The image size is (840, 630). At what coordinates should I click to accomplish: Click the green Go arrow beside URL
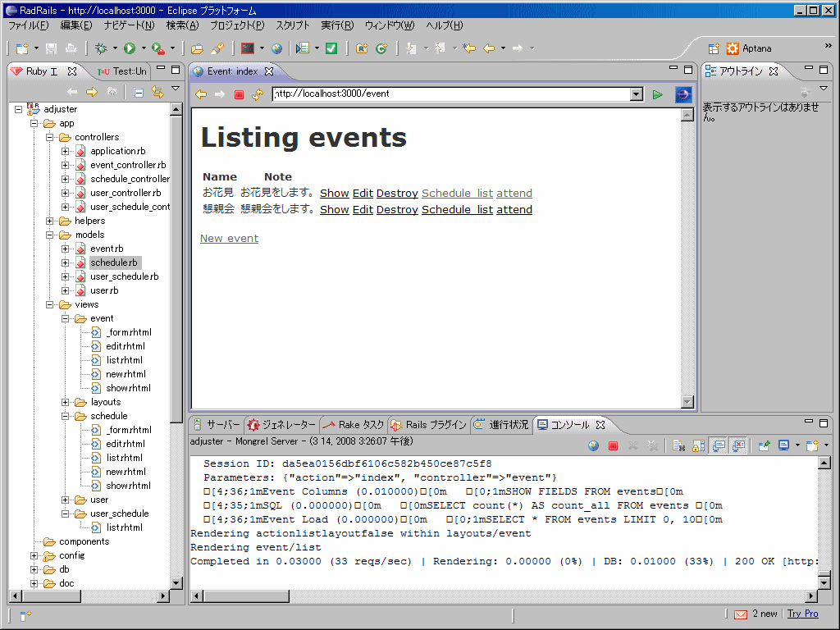(657, 95)
